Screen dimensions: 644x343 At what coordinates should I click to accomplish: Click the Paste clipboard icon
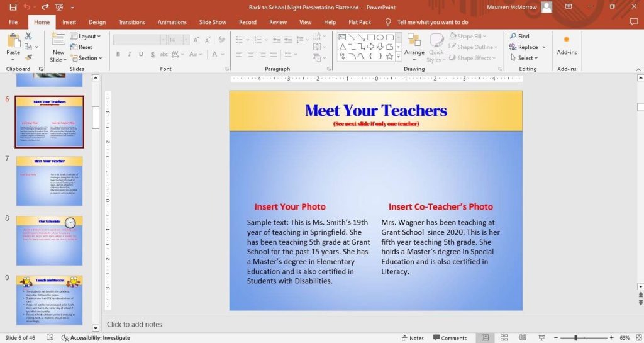[x=13, y=42]
